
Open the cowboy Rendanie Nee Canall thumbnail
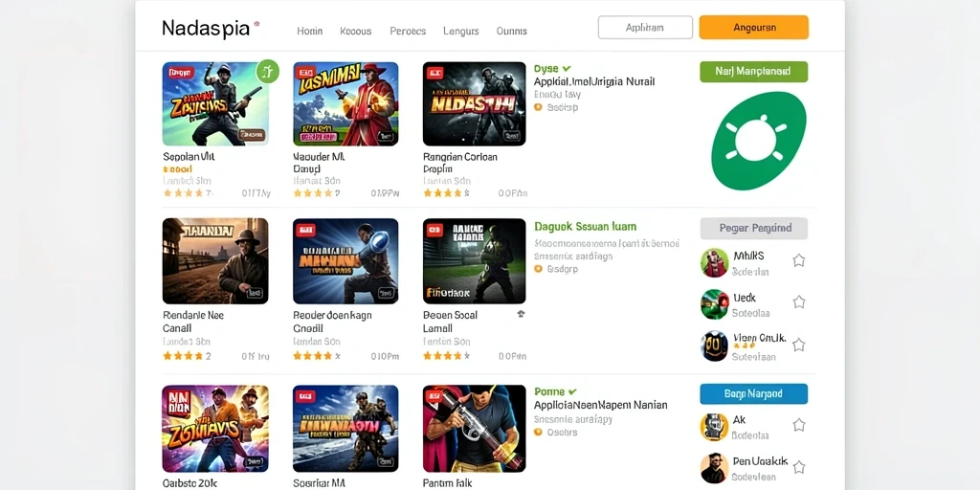pyautogui.click(x=215, y=260)
